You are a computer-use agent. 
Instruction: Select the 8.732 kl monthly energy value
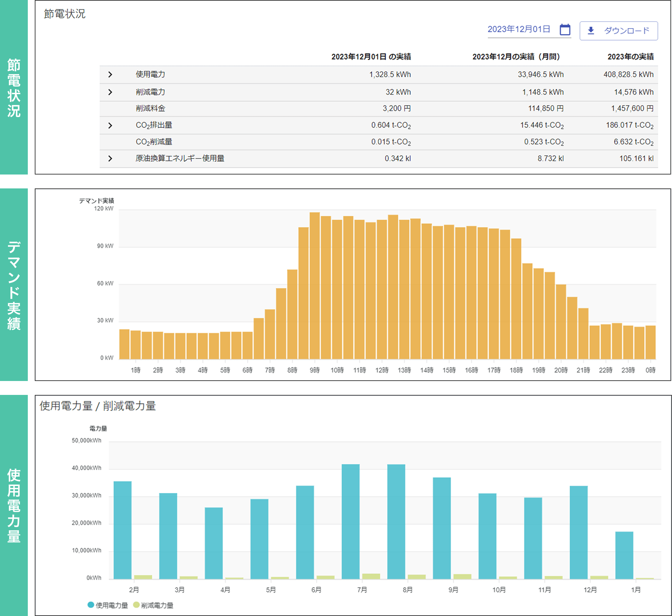pyautogui.click(x=550, y=159)
